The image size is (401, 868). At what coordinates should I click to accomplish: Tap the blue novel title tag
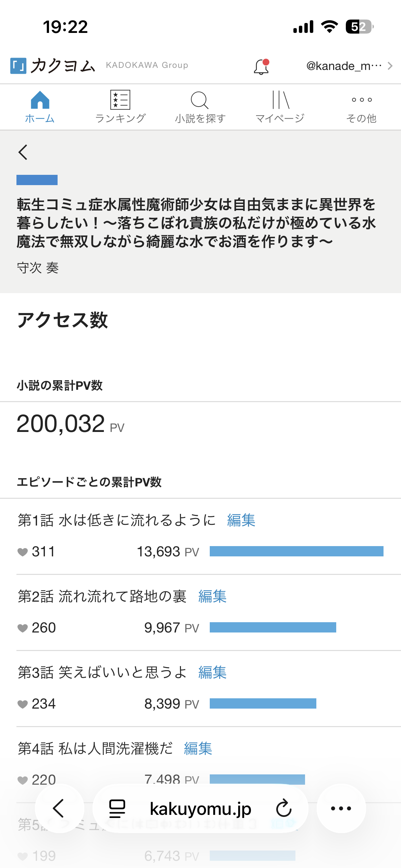pyautogui.click(x=37, y=180)
